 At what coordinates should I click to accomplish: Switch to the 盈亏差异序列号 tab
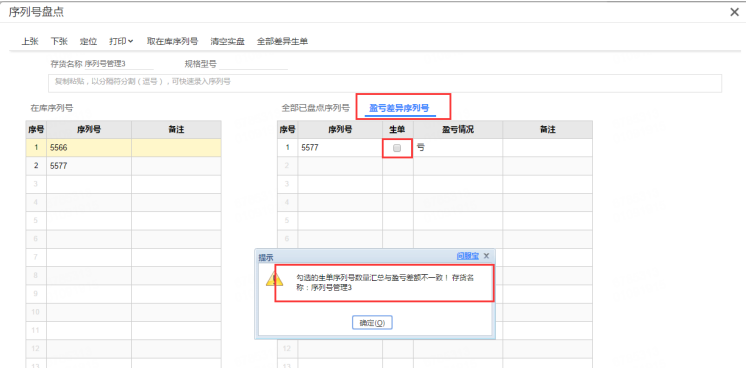[x=399, y=108]
